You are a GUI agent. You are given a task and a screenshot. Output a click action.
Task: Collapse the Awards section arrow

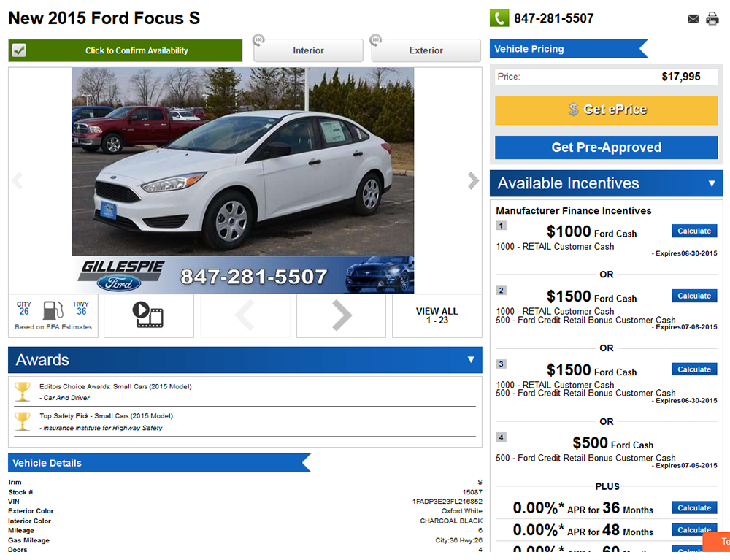pyautogui.click(x=471, y=360)
